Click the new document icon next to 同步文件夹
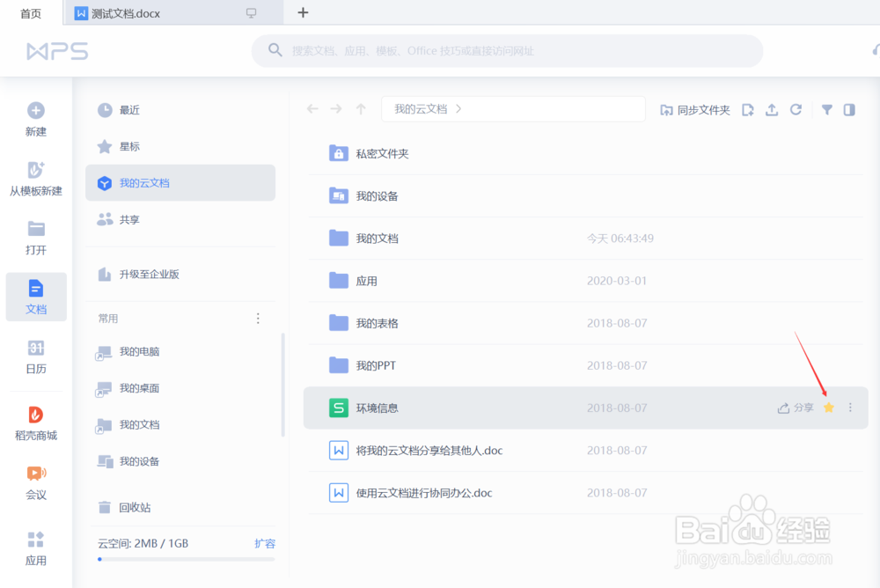The image size is (880, 588). (747, 109)
